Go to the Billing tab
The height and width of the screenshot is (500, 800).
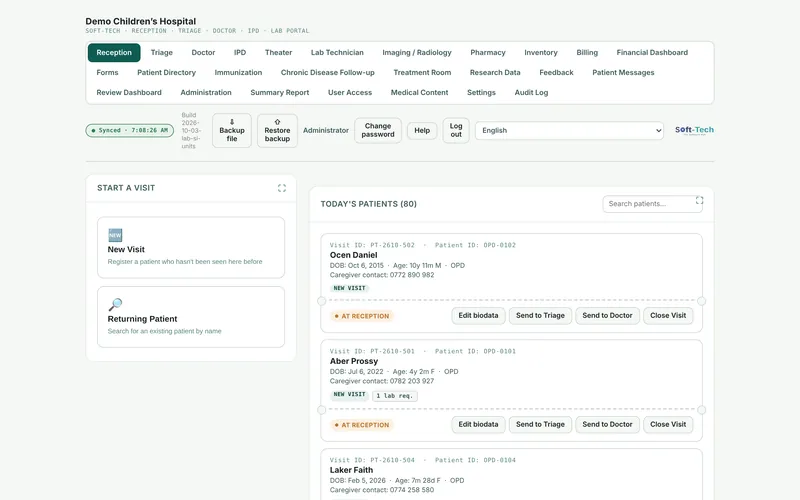pyautogui.click(x=587, y=53)
